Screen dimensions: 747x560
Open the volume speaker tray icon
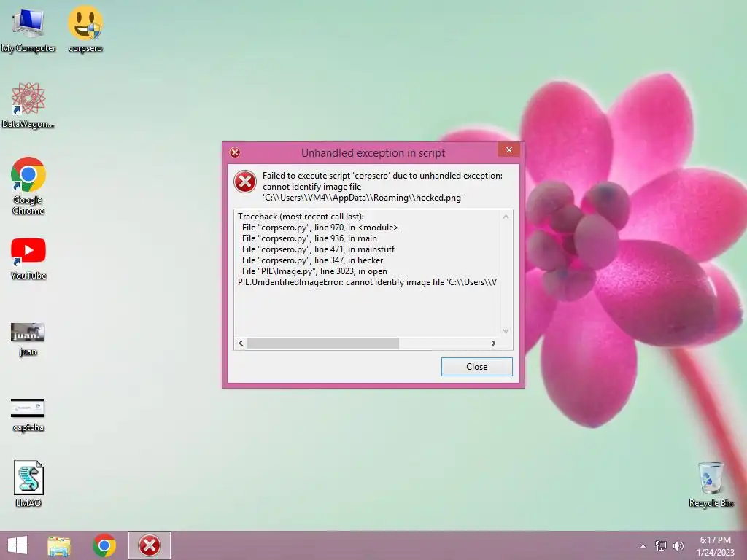pos(678,545)
